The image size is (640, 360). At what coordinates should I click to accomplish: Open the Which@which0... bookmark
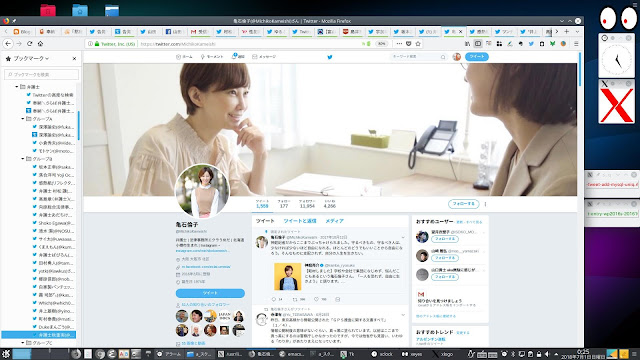click(53, 303)
